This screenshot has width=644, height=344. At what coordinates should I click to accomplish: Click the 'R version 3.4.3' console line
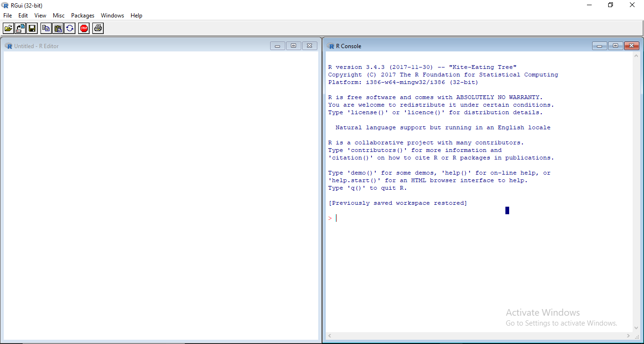pyautogui.click(x=422, y=67)
